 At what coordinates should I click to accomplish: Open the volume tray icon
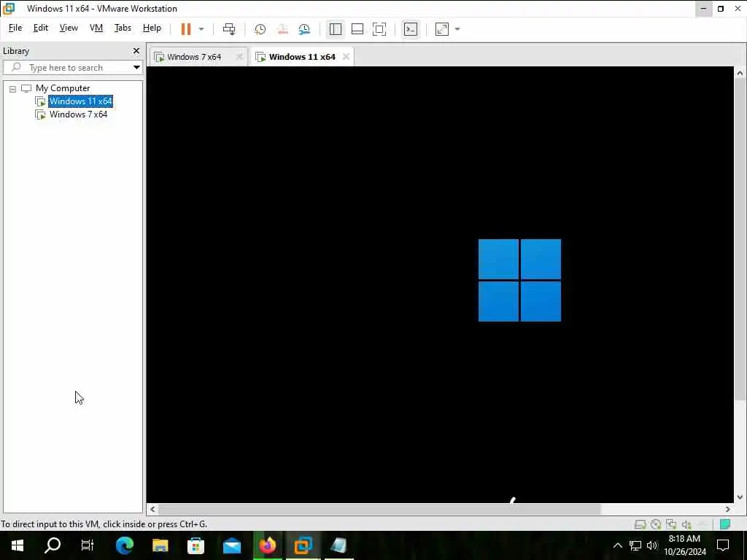652,545
